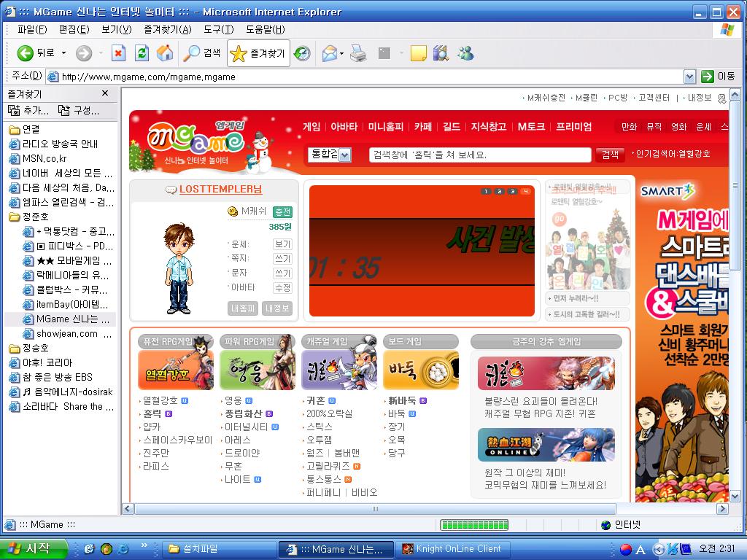
Task: Open the History pane with the clock icon
Action: click(x=302, y=52)
